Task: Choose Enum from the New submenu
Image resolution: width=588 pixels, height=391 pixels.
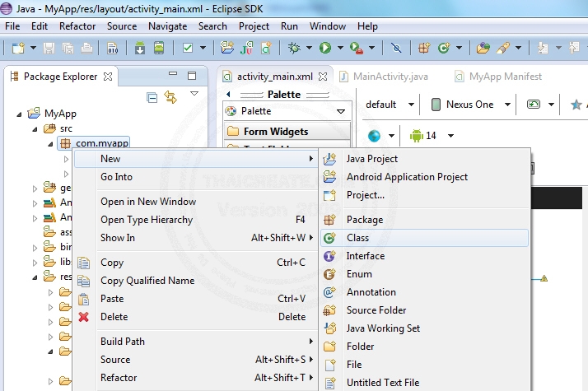Action: [424, 274]
